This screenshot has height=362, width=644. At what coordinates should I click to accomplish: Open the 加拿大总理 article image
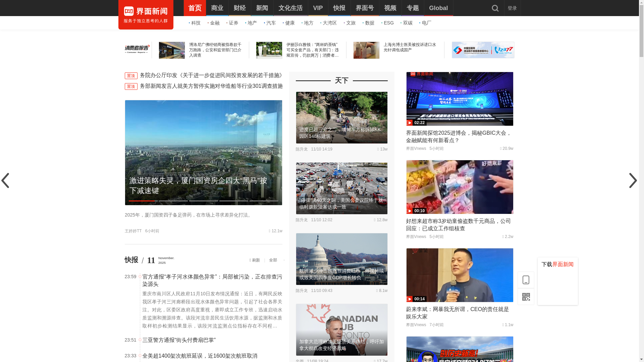coord(342,330)
